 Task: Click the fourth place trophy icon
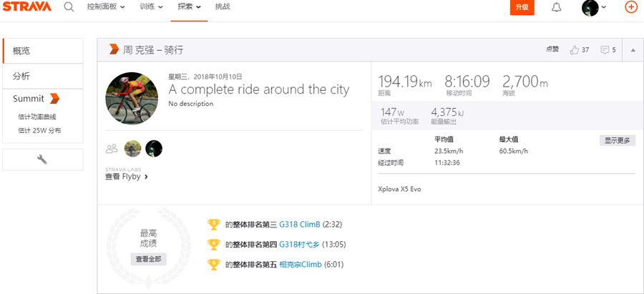[214, 245]
